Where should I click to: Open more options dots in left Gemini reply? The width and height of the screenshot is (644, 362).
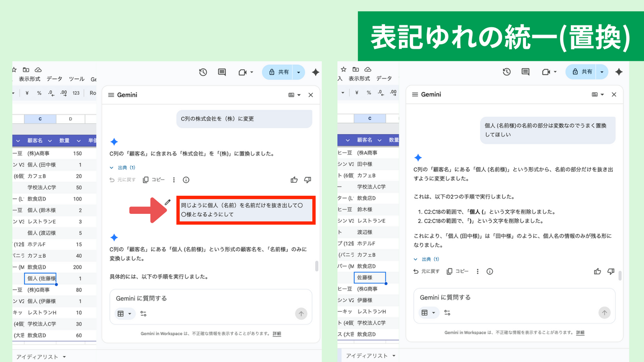[x=174, y=180]
